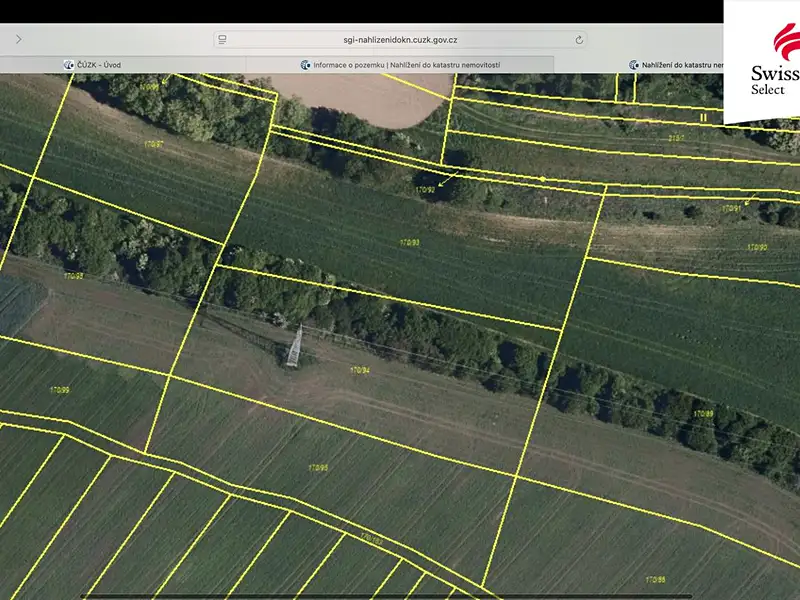Open the Nahlížení do katastru tab on right
Screen dimensions: 800x600
tap(676, 65)
